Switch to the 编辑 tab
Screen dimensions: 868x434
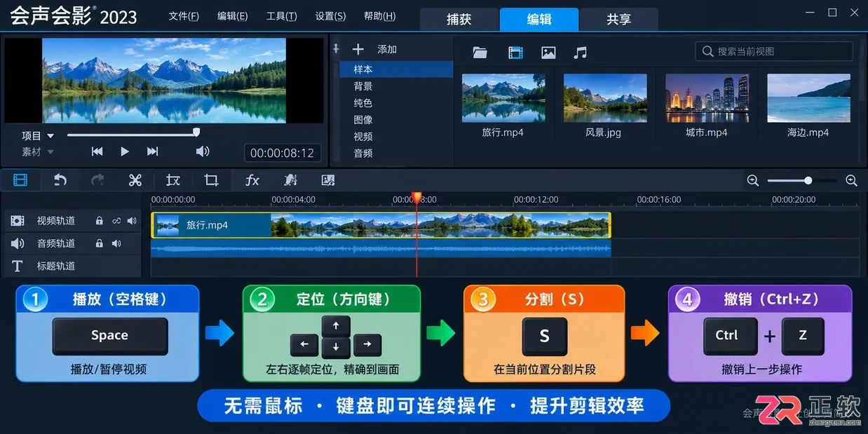pos(539,20)
